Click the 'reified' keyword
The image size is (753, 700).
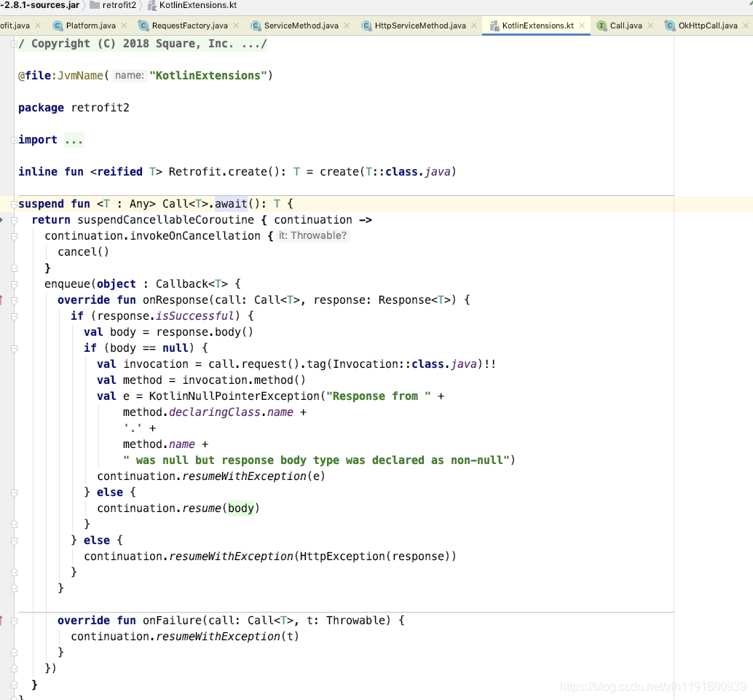[119, 172]
